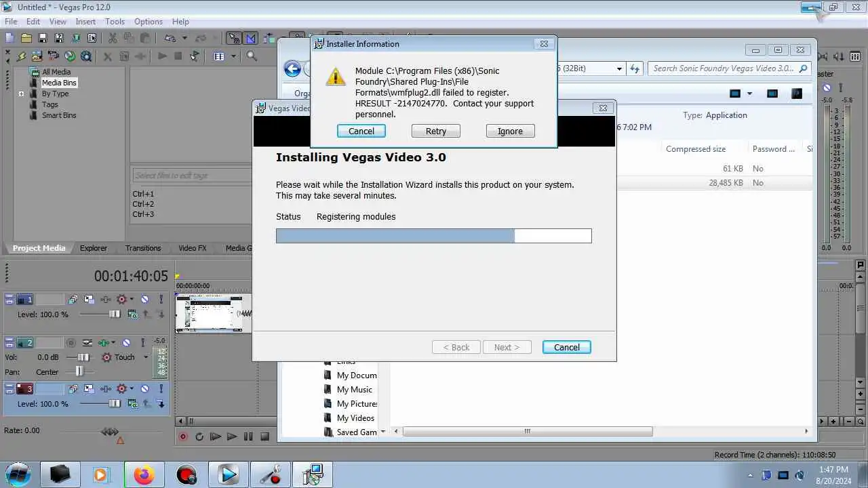Click the Import Media lightning icon

coord(21,56)
